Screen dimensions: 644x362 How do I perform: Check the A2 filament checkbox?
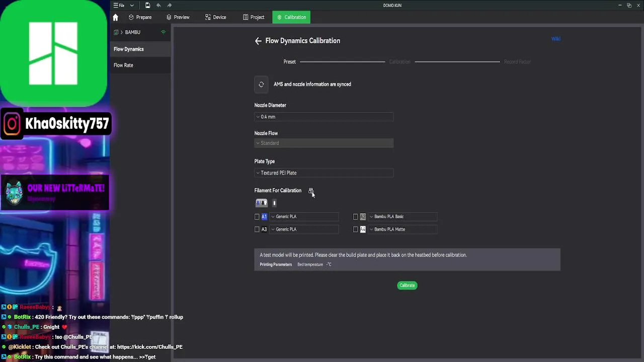[356, 217]
